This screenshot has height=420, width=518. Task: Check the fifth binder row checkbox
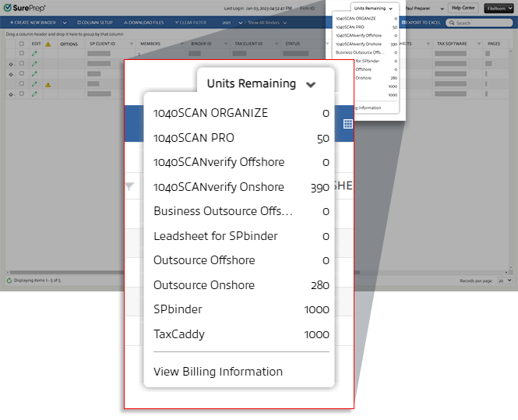coord(22,94)
